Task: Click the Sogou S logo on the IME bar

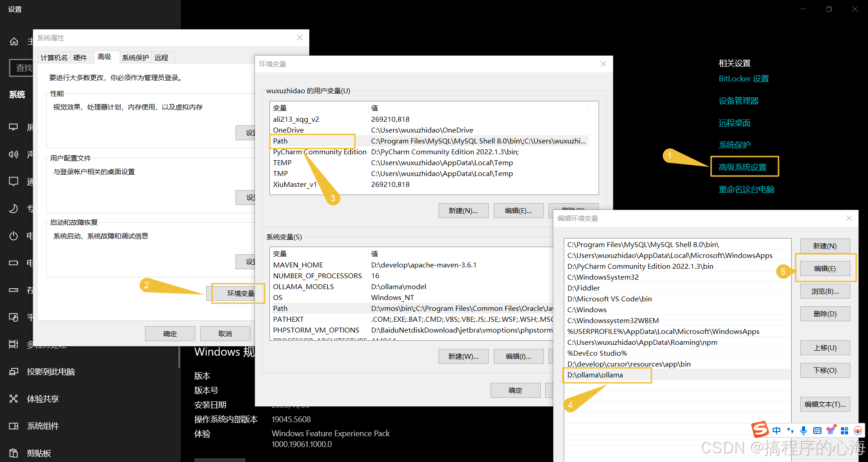Action: point(760,429)
